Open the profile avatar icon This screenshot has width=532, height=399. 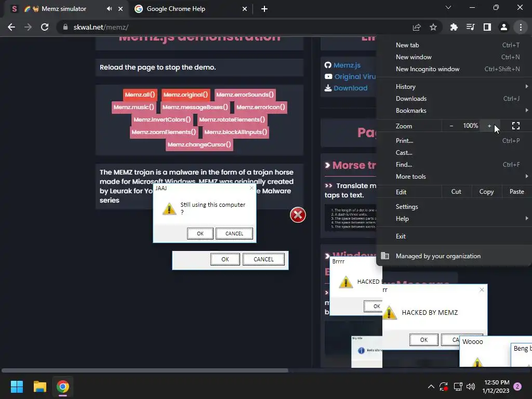(504, 27)
